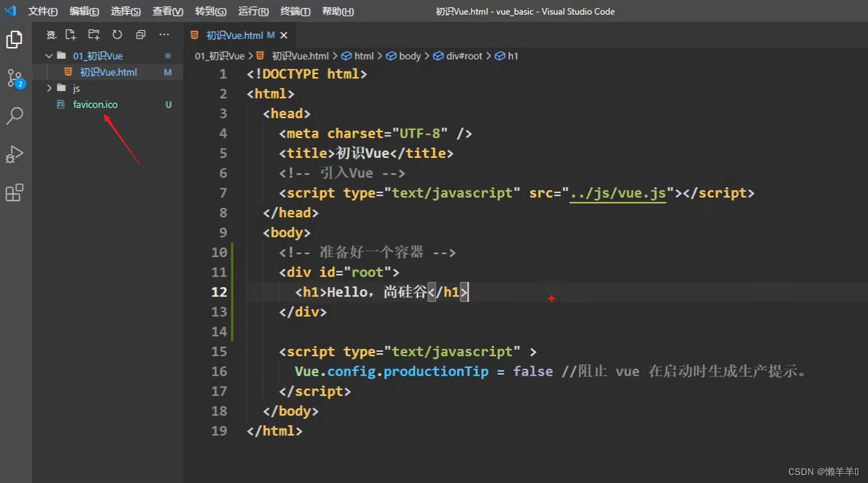
Task: Click the New Folder icon in explorer
Action: (x=94, y=35)
